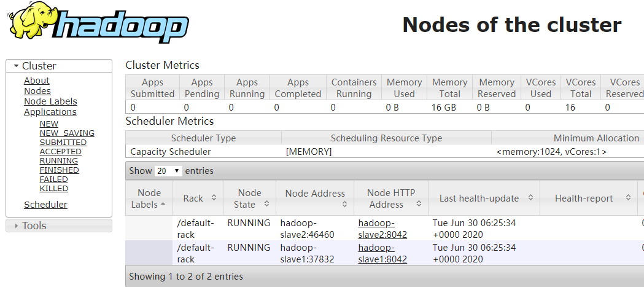Click health-update time for hadoop-slave2
The image size is (644, 287).
click(x=474, y=229)
